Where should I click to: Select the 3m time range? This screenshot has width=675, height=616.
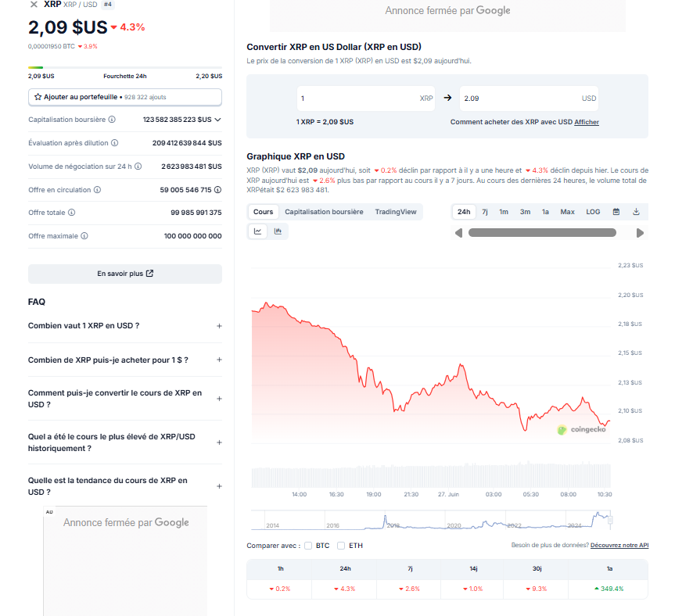pyautogui.click(x=525, y=212)
